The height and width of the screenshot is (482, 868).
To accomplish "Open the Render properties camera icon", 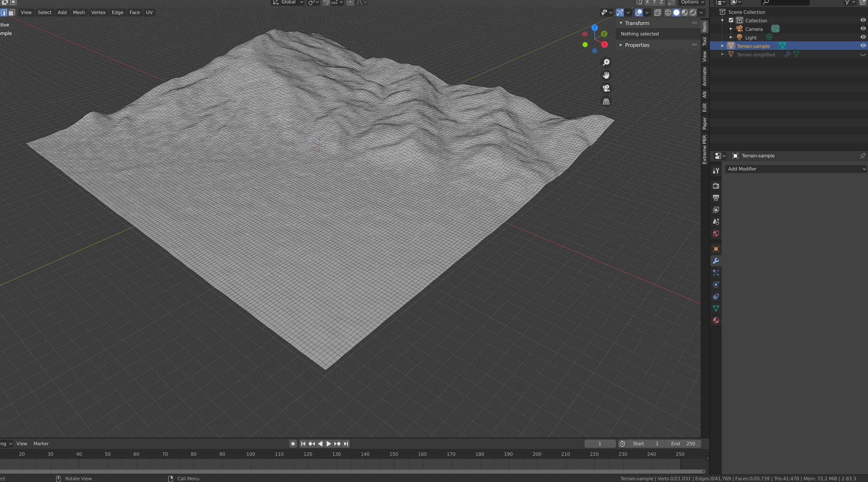I will [716, 186].
